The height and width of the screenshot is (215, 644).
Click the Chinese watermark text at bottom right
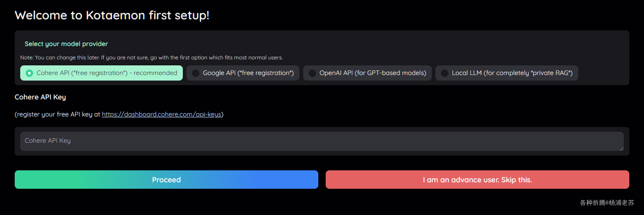tap(607, 203)
